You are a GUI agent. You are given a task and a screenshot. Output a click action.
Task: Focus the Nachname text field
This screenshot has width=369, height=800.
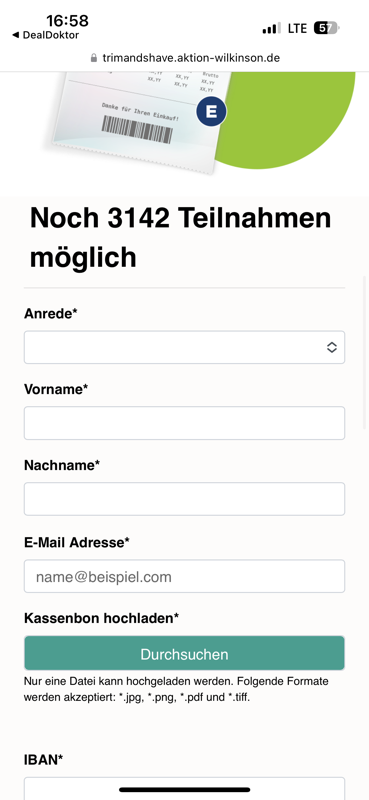[184, 499]
